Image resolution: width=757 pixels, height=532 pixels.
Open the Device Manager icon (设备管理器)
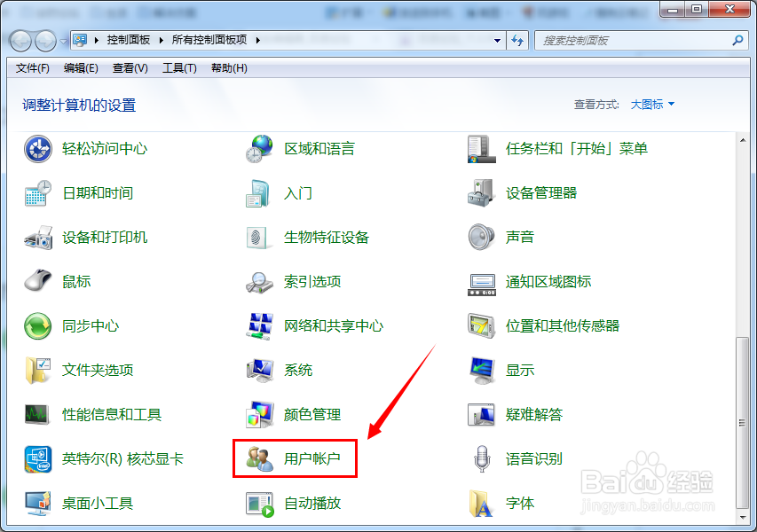tap(481, 193)
